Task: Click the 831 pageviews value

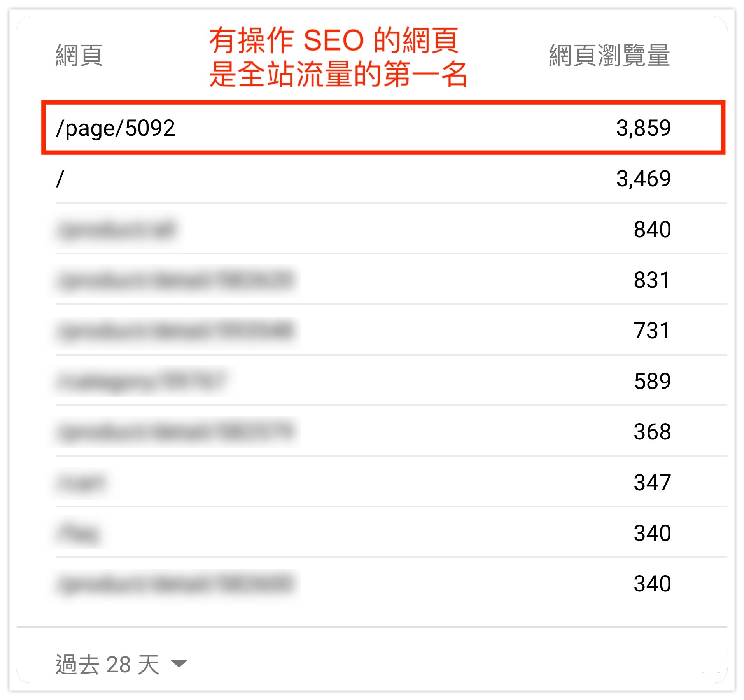Action: [x=652, y=280]
